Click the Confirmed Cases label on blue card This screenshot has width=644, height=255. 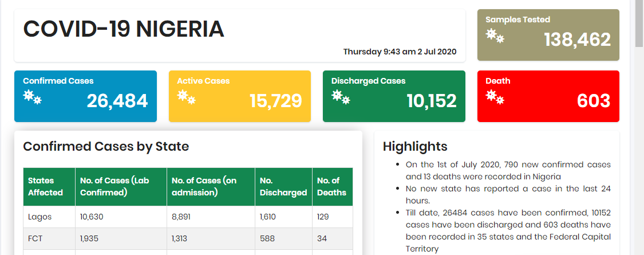pos(58,81)
